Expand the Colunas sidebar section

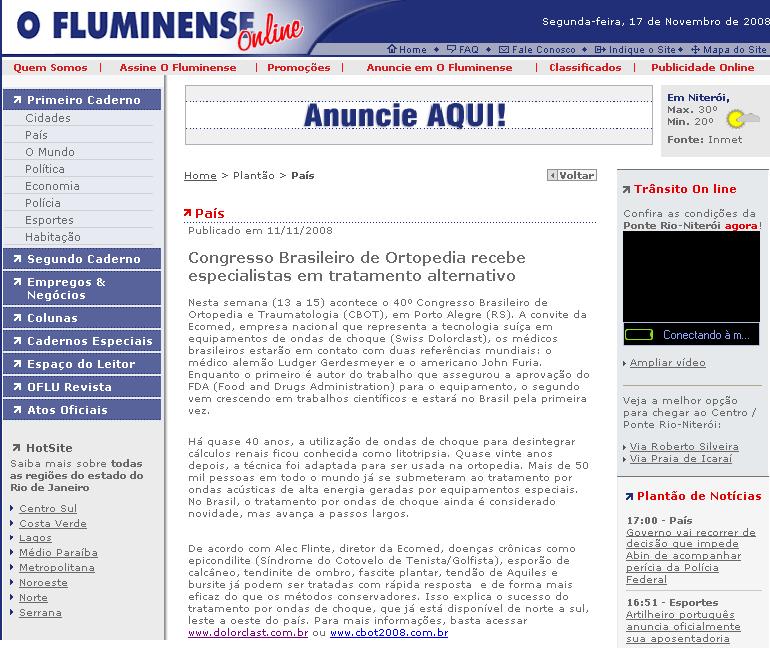(x=52, y=318)
